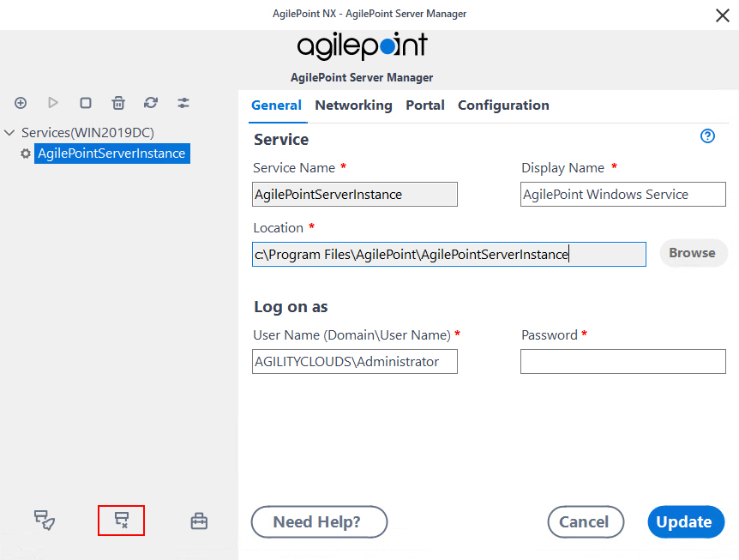
Task: Select AgilePointServerInstance in the tree
Action: click(111, 154)
